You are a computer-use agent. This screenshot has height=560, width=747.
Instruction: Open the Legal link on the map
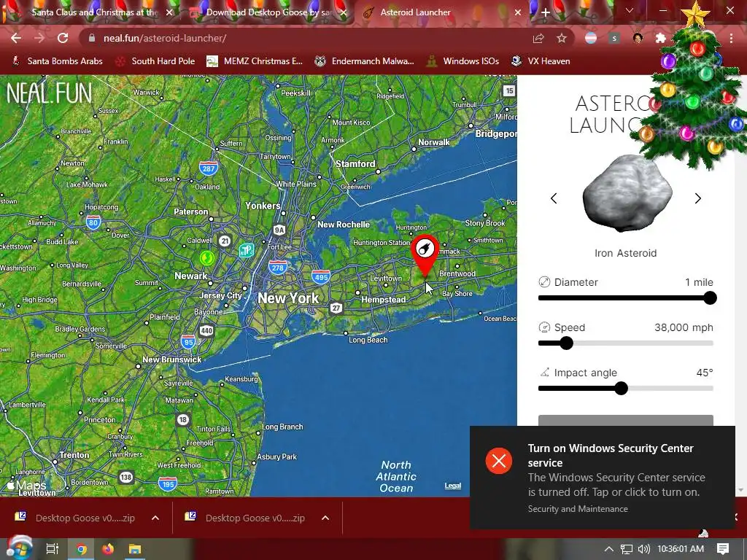pyautogui.click(x=452, y=485)
